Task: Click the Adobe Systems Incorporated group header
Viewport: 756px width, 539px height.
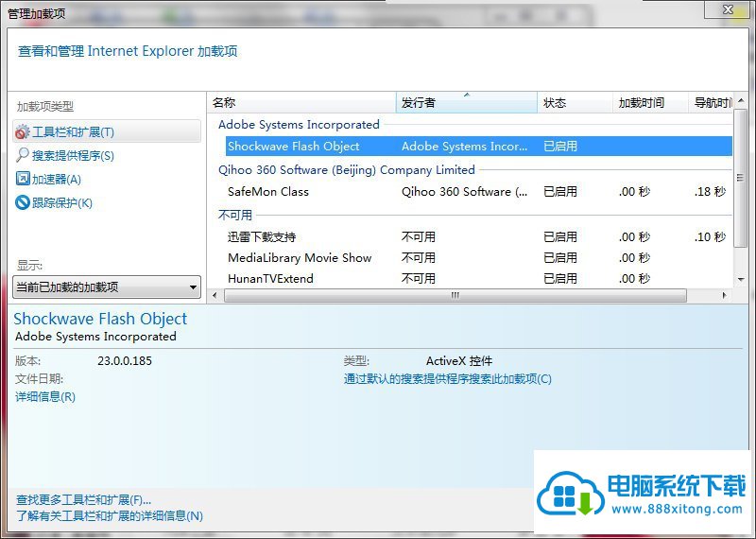Action: pyautogui.click(x=299, y=125)
